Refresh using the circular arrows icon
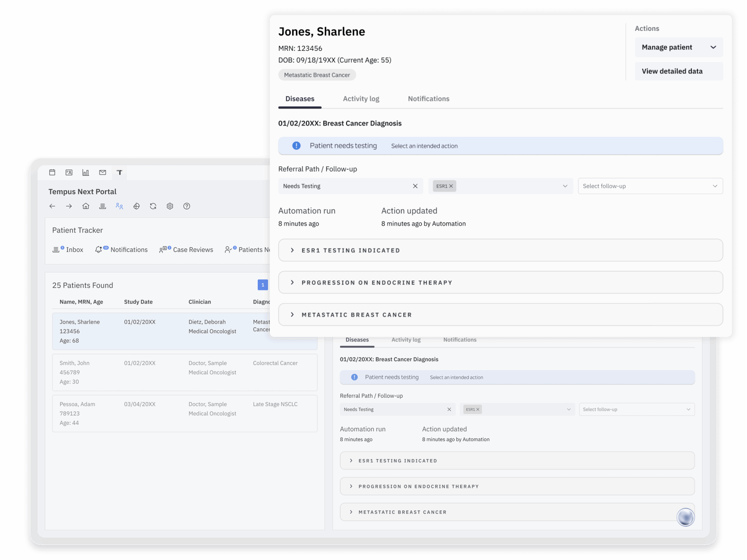The width and height of the screenshot is (747, 560). [x=153, y=206]
